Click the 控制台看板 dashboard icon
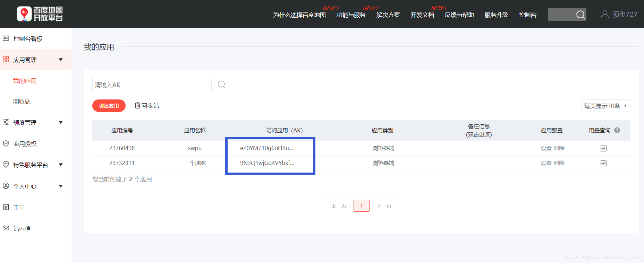The height and width of the screenshot is (263, 644). [x=6, y=38]
